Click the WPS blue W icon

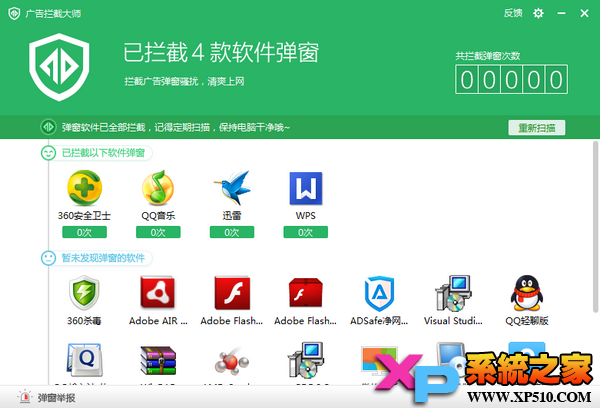point(306,188)
